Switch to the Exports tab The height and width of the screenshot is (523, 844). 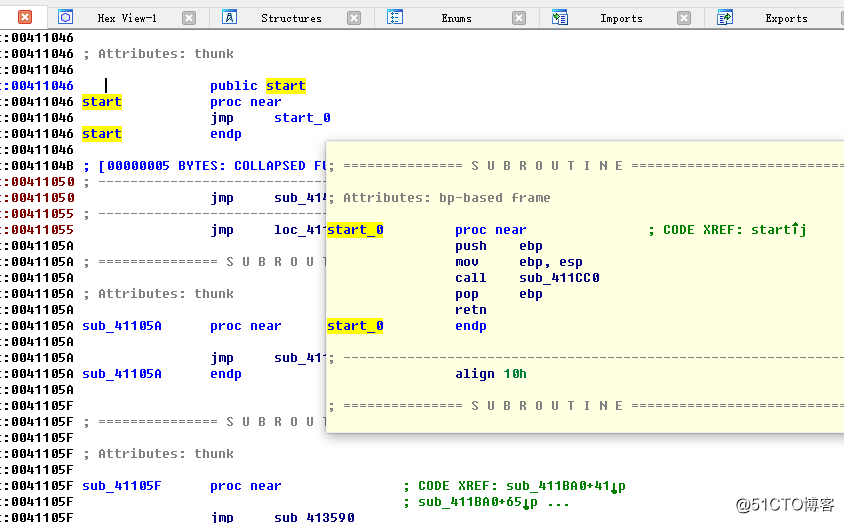786,18
